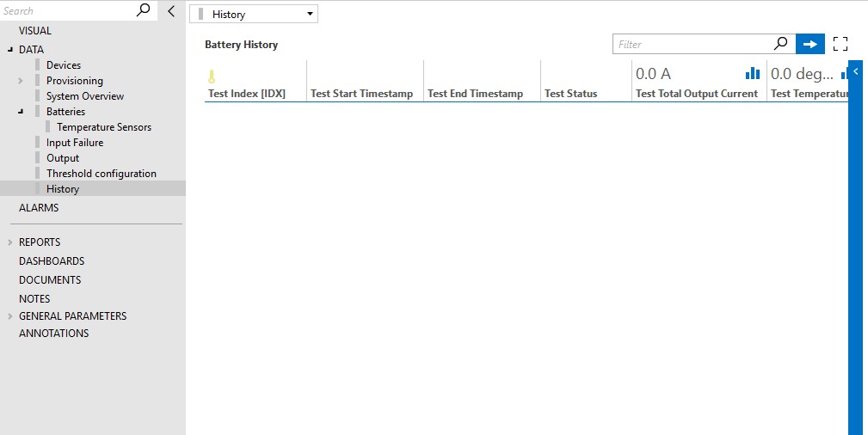This screenshot has width=868, height=435.
Task: Open the ALARMS section
Action: [39, 207]
